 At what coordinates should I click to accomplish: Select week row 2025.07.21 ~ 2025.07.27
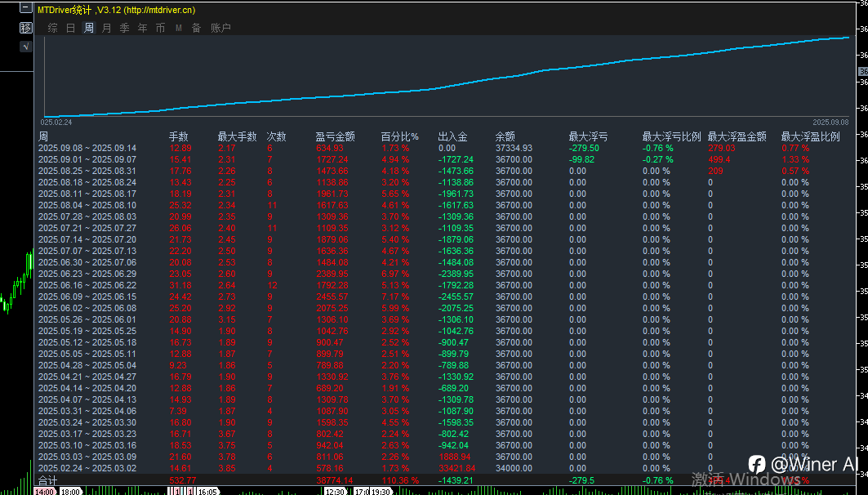click(87, 228)
